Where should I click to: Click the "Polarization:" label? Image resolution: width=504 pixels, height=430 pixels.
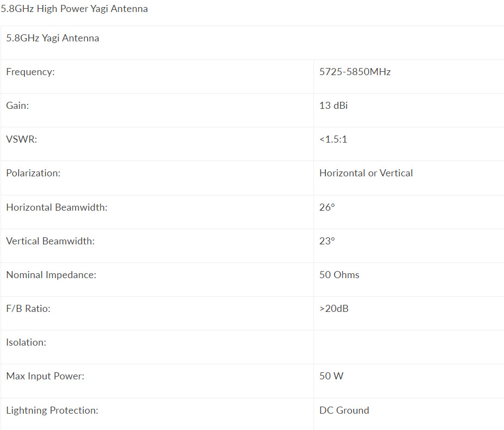[x=33, y=173]
